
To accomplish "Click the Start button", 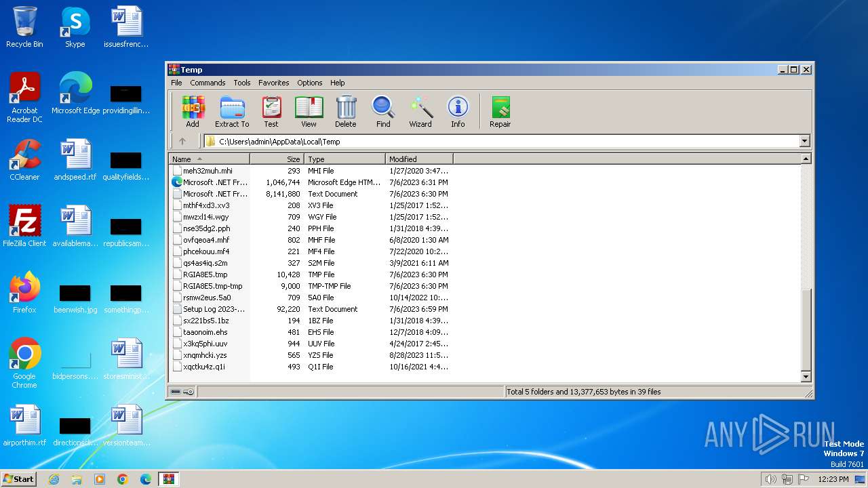I will click(x=19, y=479).
